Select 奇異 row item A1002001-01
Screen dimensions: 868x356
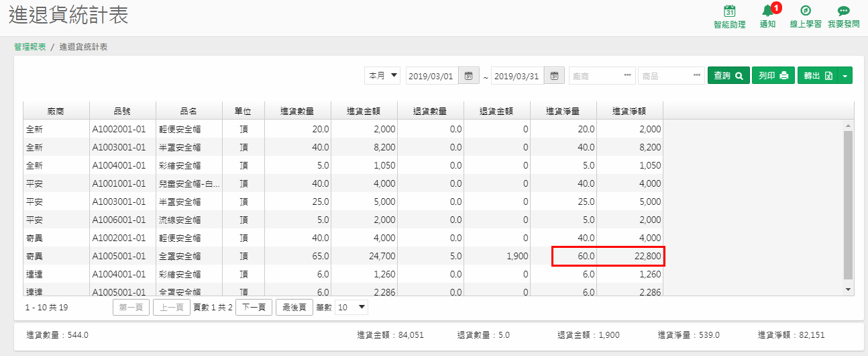click(123, 238)
